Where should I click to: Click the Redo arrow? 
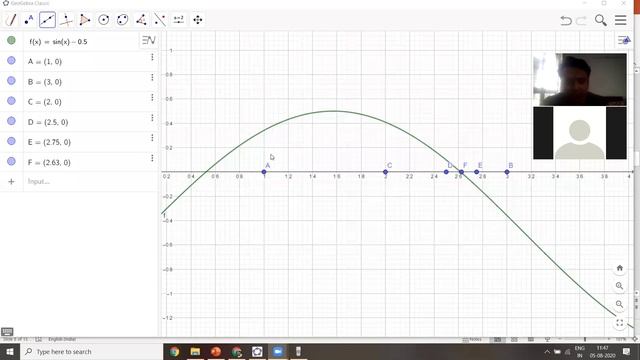pos(581,20)
